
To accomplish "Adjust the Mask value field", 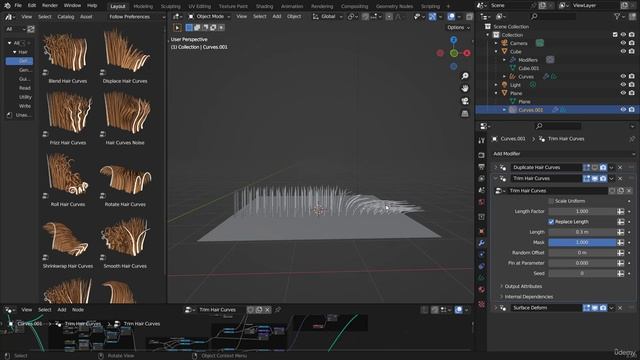I will pyautogui.click(x=582, y=242).
